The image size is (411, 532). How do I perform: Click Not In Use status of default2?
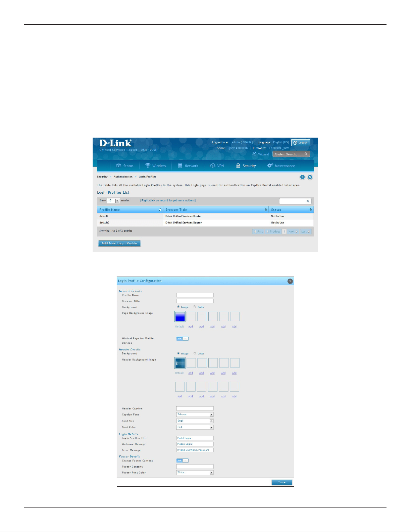point(277,223)
